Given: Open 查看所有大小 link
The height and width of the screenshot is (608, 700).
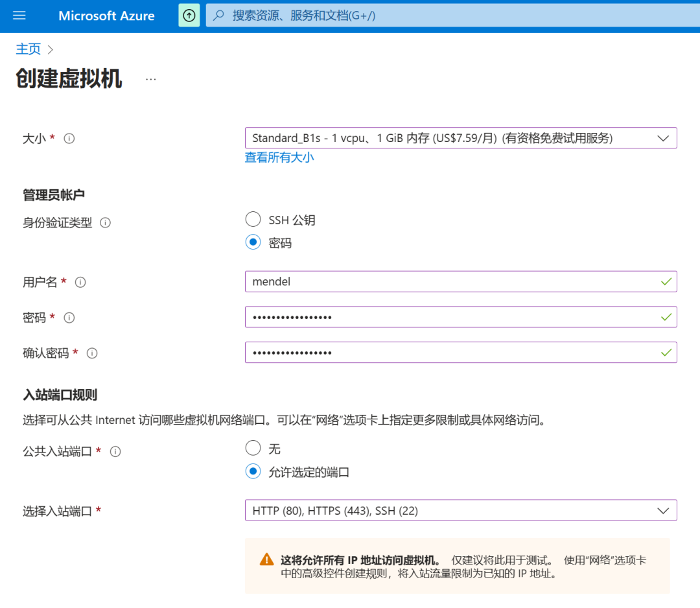Looking at the screenshot, I should (279, 158).
